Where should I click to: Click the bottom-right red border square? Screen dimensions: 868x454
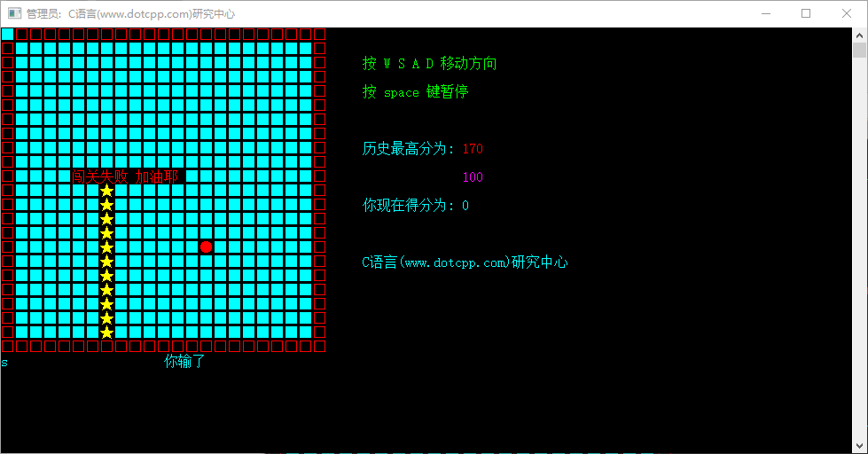(x=320, y=346)
